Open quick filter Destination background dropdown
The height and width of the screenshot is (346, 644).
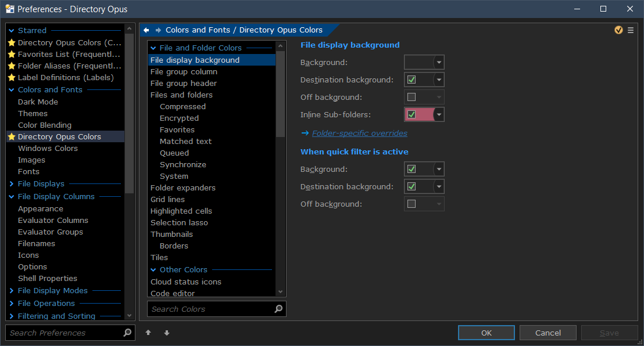[439, 186]
